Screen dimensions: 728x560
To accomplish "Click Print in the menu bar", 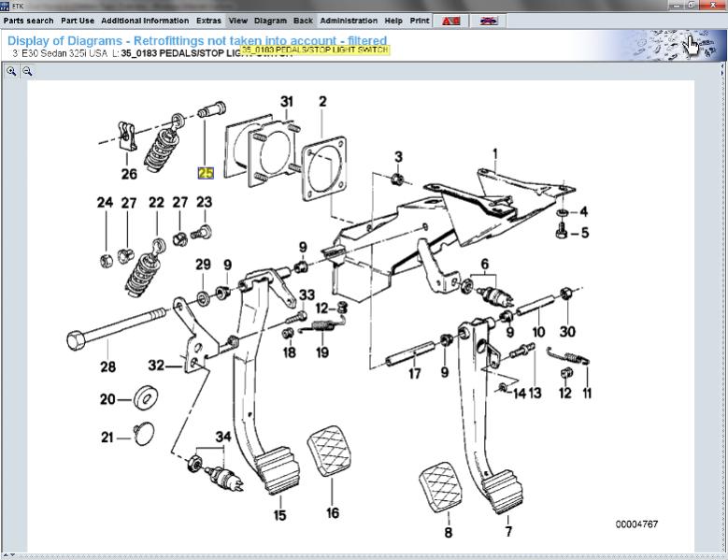I will click(x=420, y=21).
